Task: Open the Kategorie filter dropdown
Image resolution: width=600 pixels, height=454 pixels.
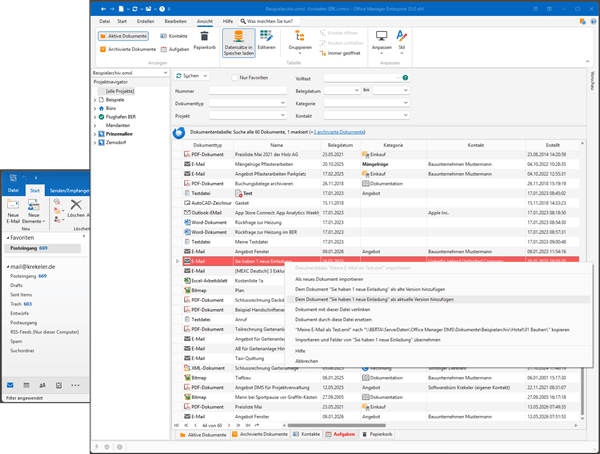Action: point(405,103)
